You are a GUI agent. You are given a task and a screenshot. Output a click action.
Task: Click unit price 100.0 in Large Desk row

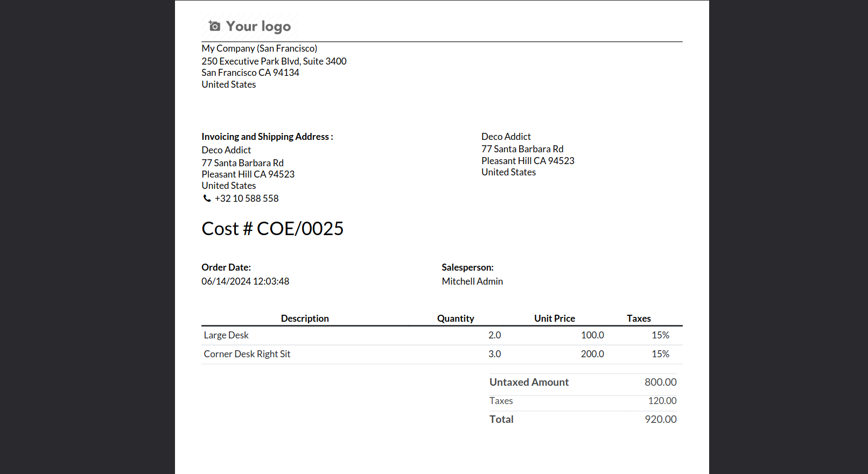pyautogui.click(x=592, y=335)
